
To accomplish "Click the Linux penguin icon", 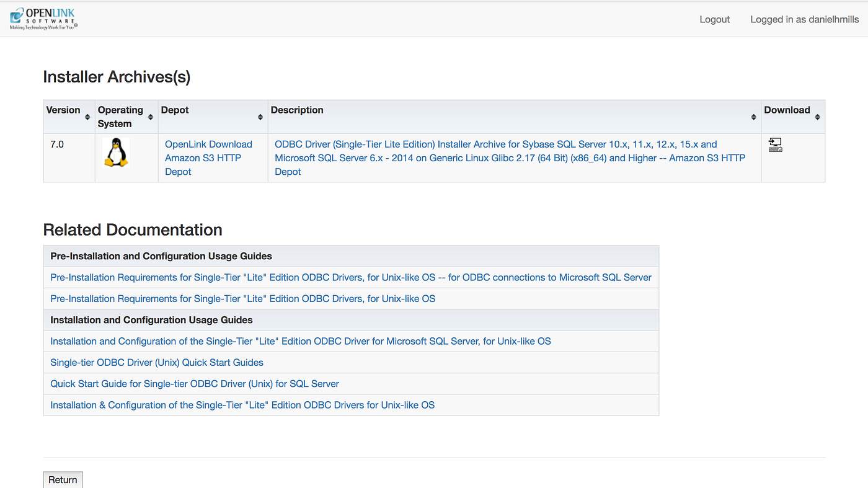I will (x=115, y=153).
